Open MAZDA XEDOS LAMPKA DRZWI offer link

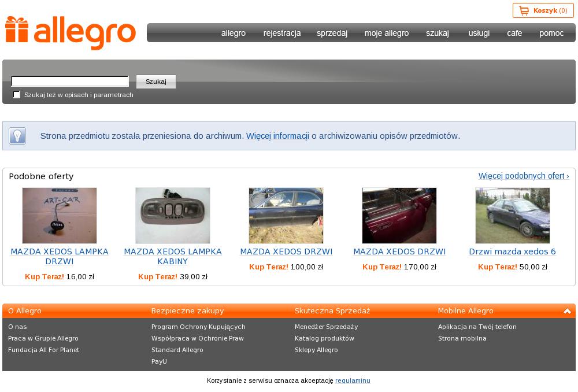60,256
